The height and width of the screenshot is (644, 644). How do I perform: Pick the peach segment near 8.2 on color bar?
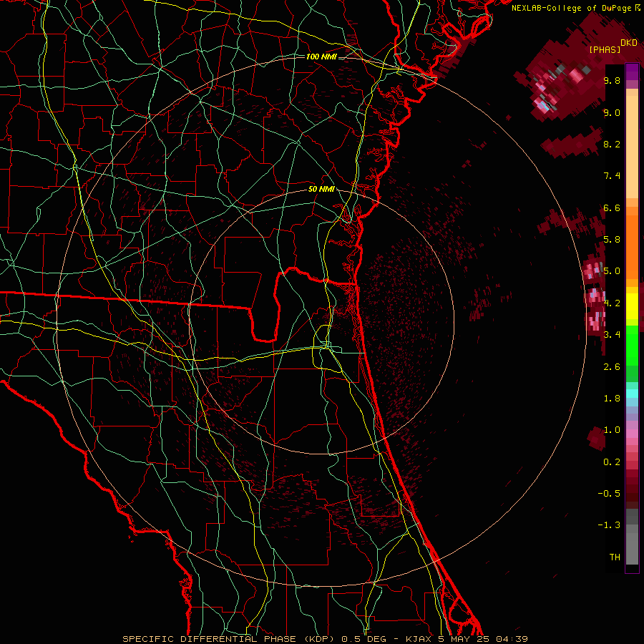[632, 148]
